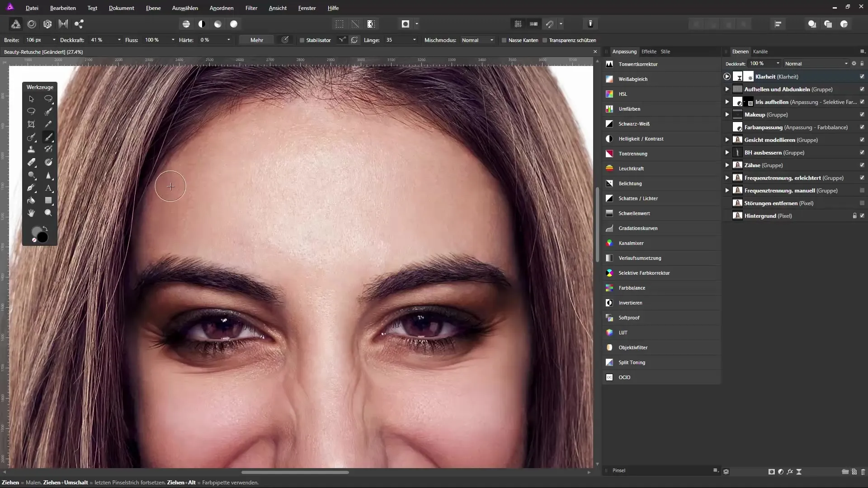Viewport: 868px width, 488px height.
Task: Open the Deckkraft brush opacity dropdown
Action: click(x=119, y=40)
